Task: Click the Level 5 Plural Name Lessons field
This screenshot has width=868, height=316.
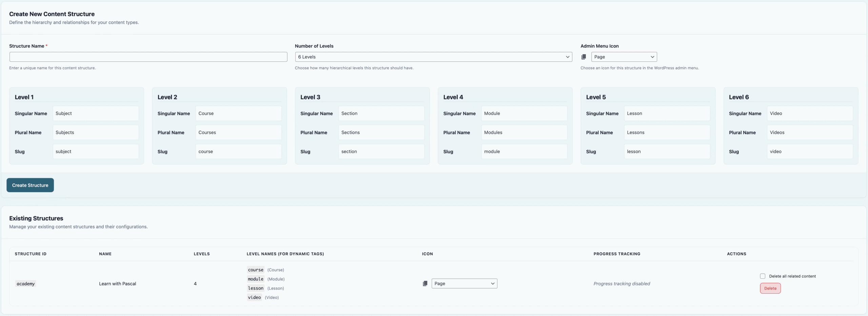Action: pyautogui.click(x=667, y=133)
